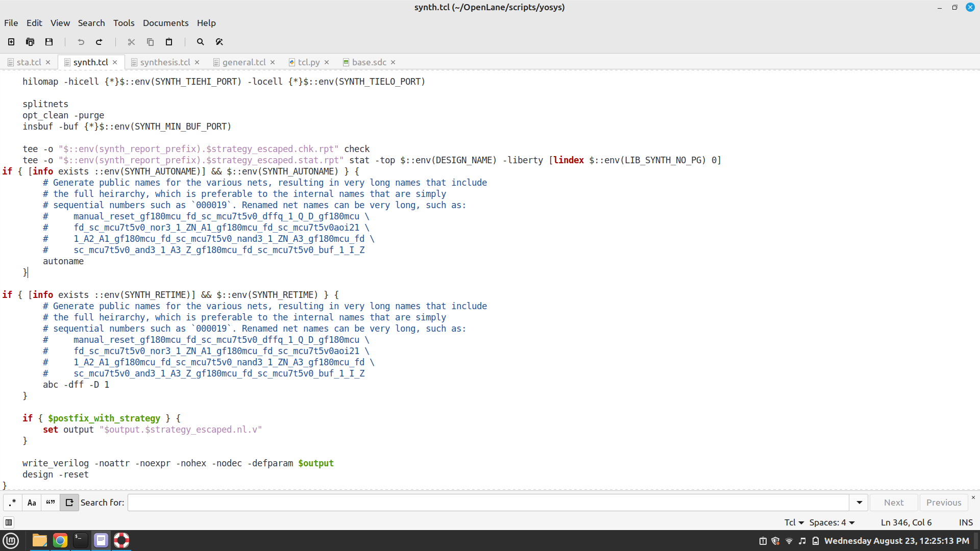The image size is (980, 551).
Task: Open the Documents menu
Action: pos(165,23)
